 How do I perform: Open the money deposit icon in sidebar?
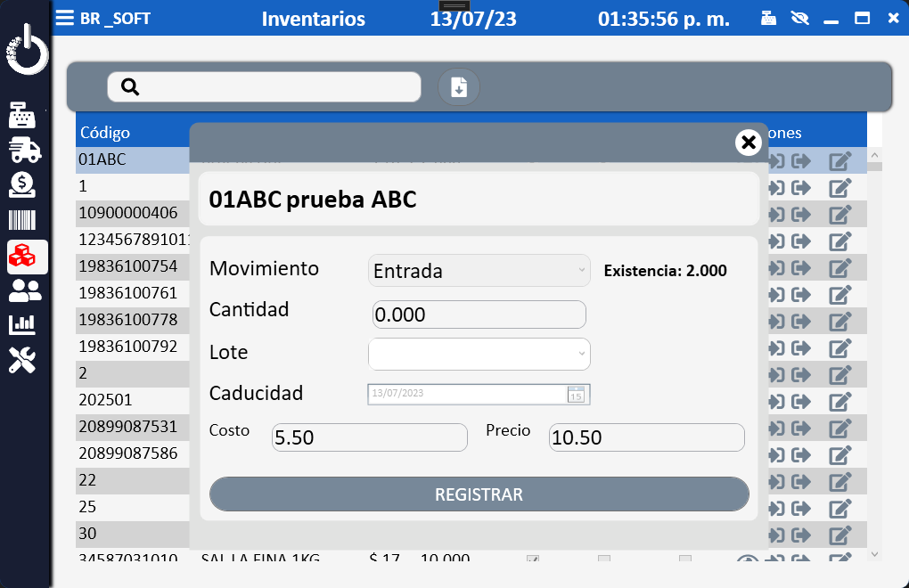pos(23,185)
